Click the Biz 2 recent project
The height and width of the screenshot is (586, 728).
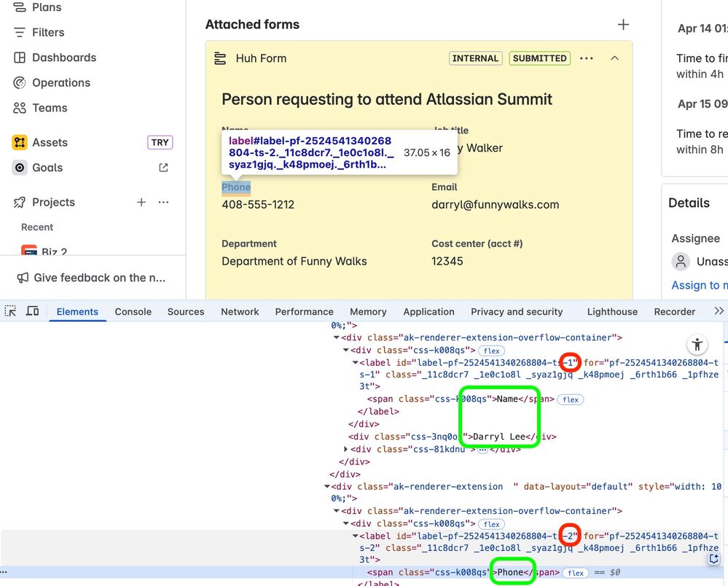44,251
